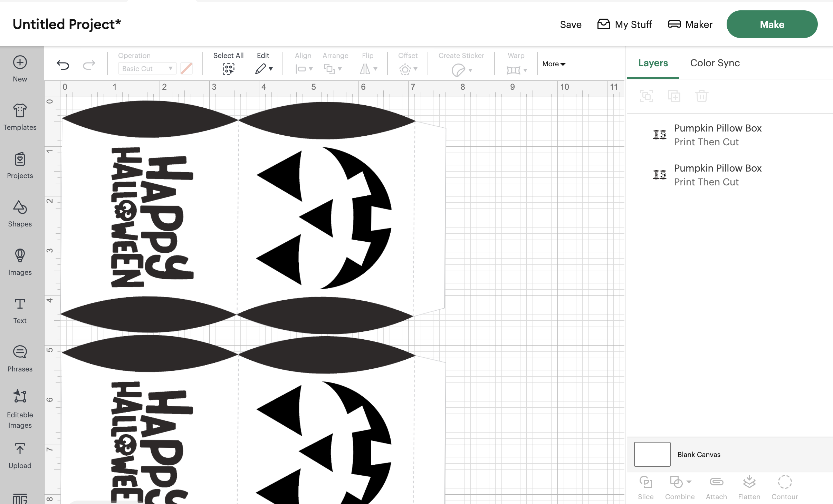The image size is (833, 504).
Task: Expand the Warp dropdown arrow
Action: [525, 70]
